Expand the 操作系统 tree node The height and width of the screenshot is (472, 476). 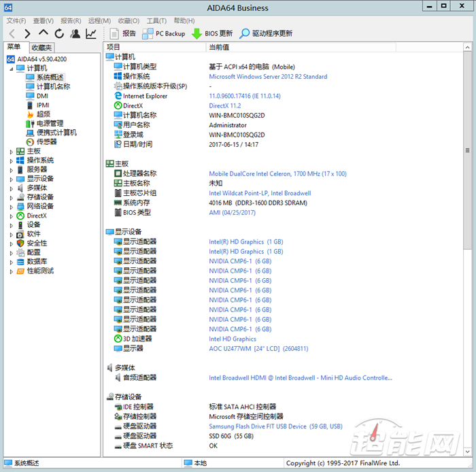12,161
